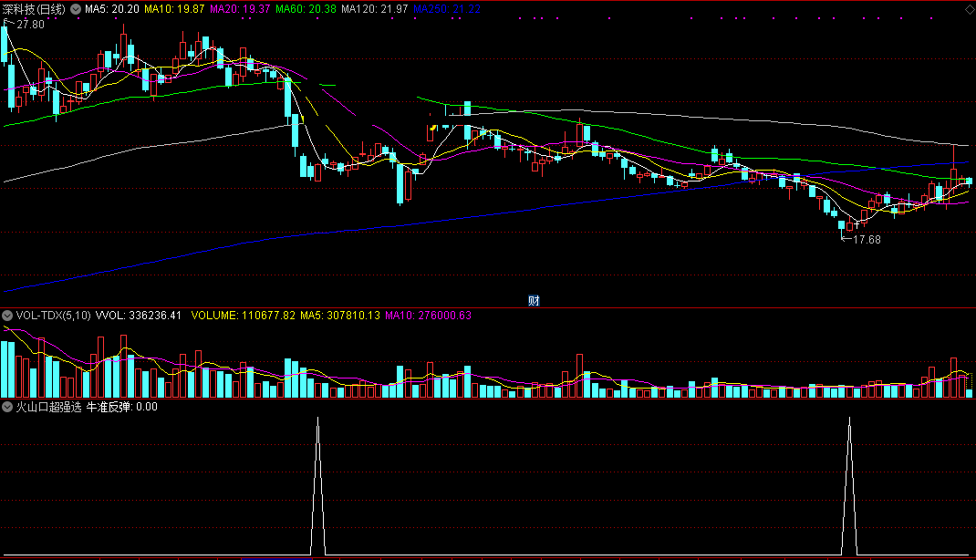Click the diamond icon at chart's top-right corner
Image resolution: width=976 pixels, height=560 pixels.
click(x=969, y=9)
